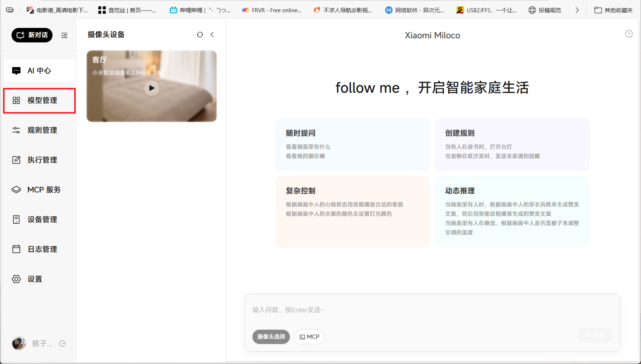
Task: Open the 执行管理 menu item
Action: pos(39,160)
